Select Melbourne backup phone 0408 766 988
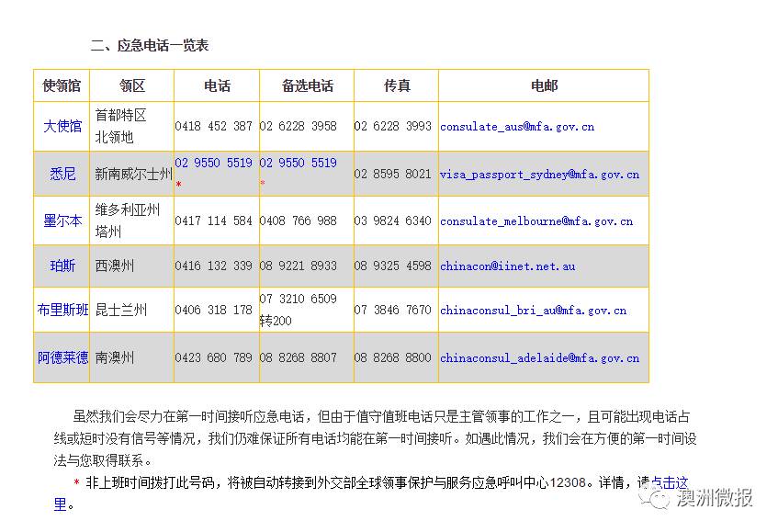The width and height of the screenshot is (778, 532). click(299, 221)
